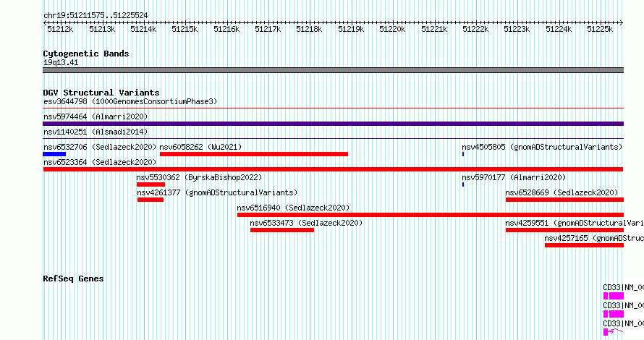Open the nsv4257165 gnomAD variant label
Image resolution: width=644 pixels, height=340 pixels.
pos(594,238)
